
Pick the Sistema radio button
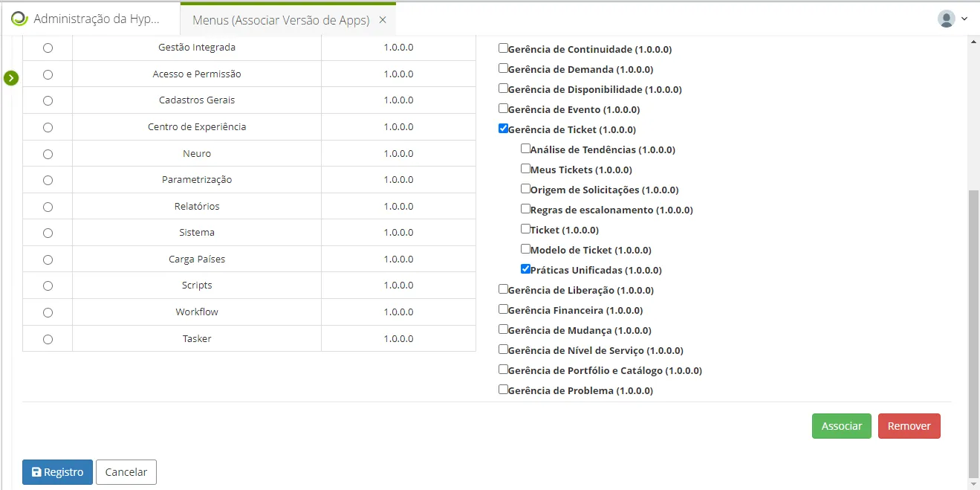coord(48,233)
